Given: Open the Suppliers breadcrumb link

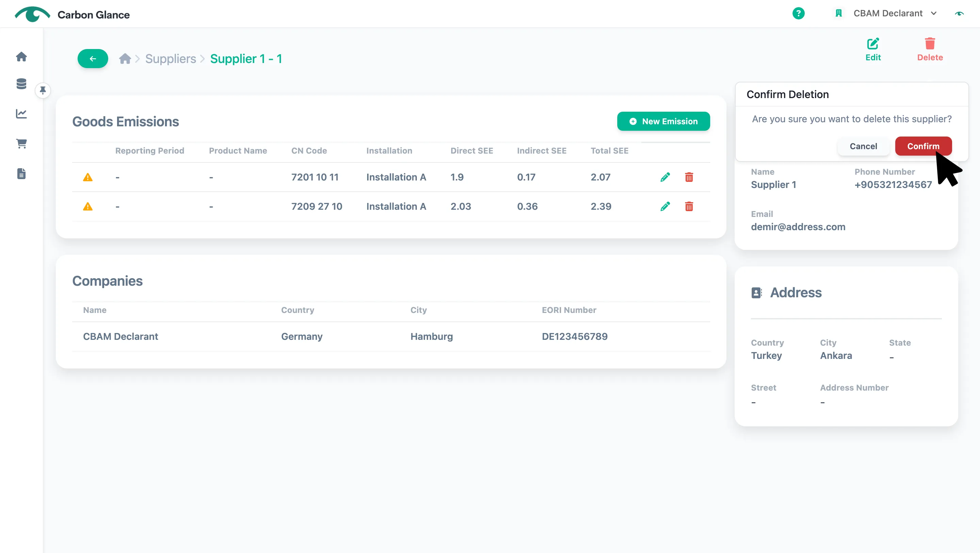Looking at the screenshot, I should 170,59.
